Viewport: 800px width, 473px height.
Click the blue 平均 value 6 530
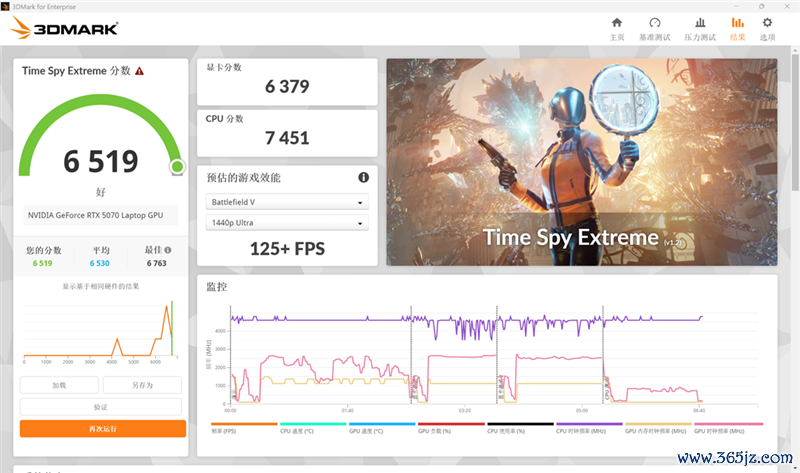(99, 263)
